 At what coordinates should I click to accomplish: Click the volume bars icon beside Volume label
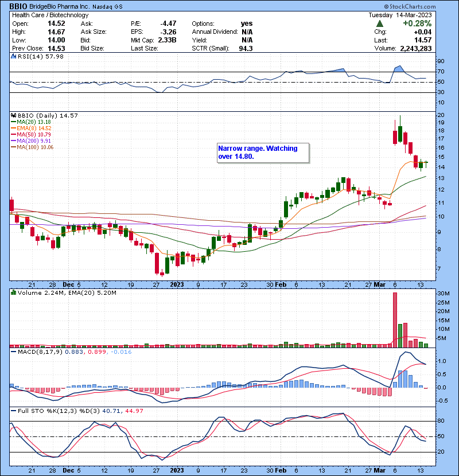click(13, 292)
